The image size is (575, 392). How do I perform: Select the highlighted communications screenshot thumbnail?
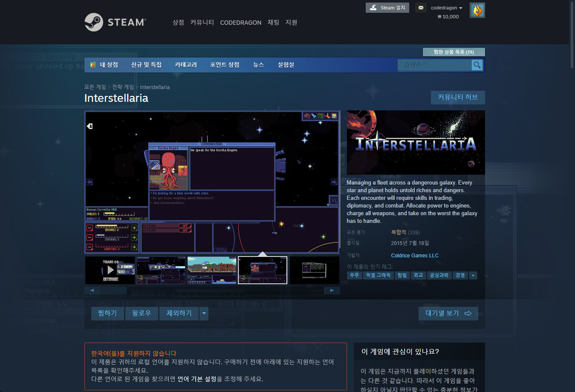tap(263, 270)
